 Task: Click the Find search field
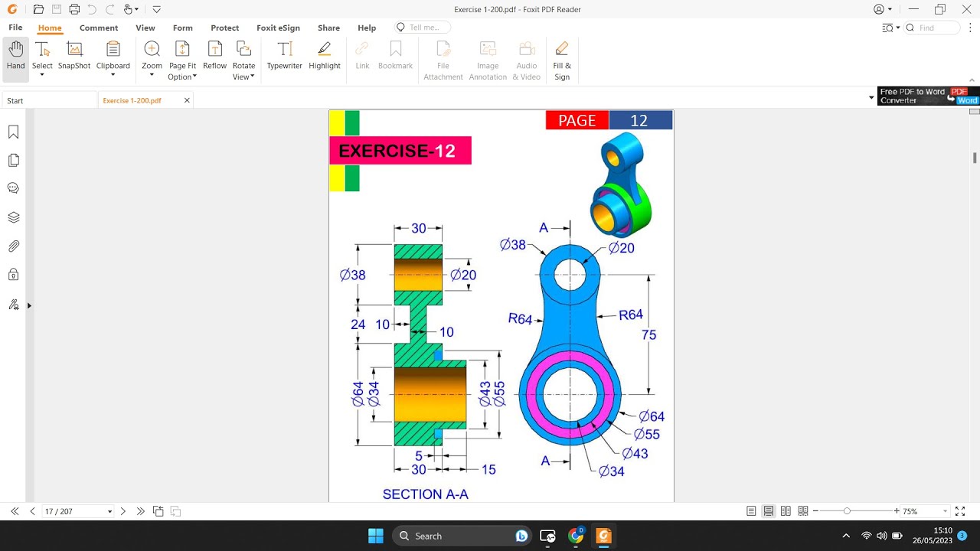(x=932, y=28)
